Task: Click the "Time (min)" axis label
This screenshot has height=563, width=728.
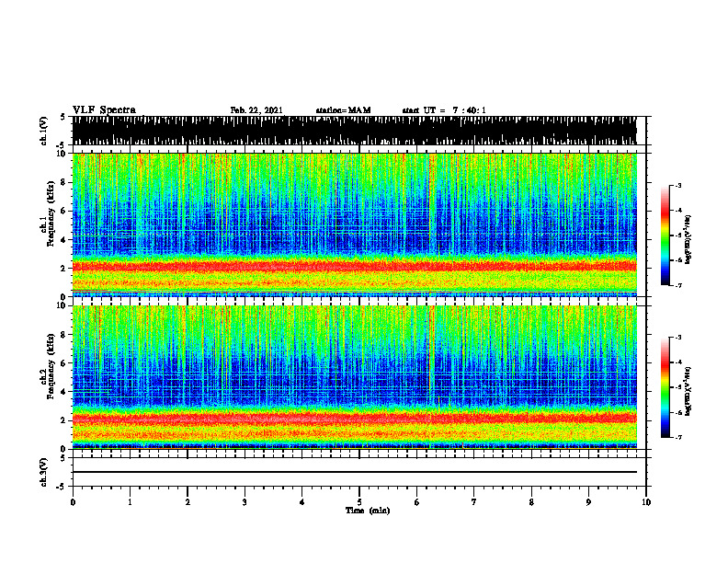Action: tap(368, 511)
